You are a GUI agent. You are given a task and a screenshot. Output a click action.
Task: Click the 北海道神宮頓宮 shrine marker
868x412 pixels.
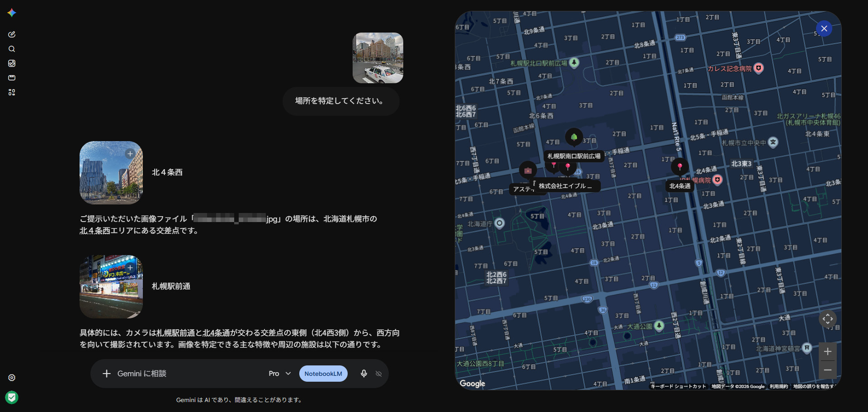(807, 348)
